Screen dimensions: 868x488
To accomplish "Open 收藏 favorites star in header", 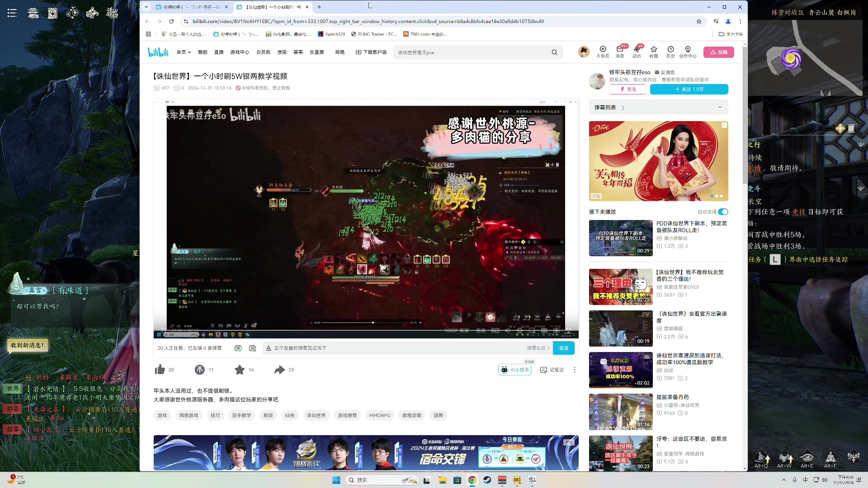I will click(x=654, y=52).
